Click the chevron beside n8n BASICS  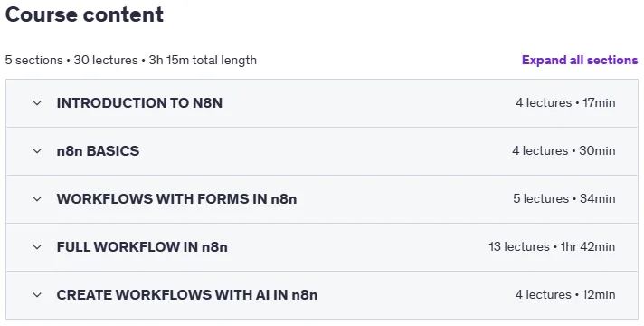click(x=37, y=151)
